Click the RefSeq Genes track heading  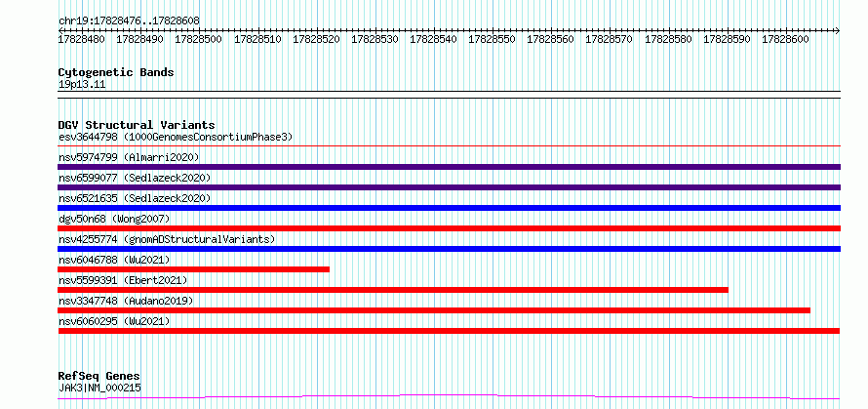99,377
